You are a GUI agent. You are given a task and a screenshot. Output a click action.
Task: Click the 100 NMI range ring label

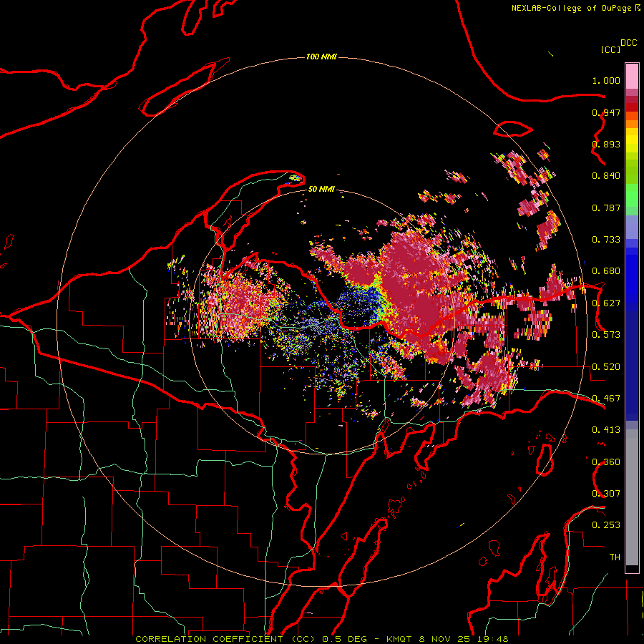(x=321, y=57)
